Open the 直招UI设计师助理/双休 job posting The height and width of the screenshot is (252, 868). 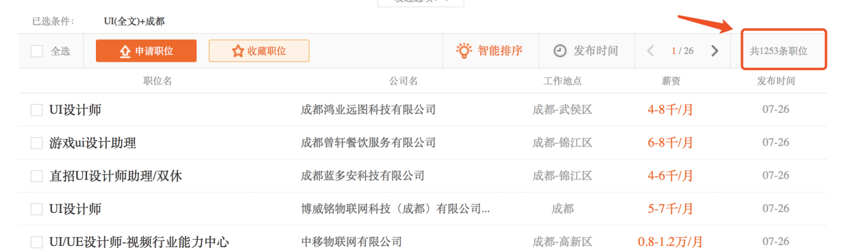click(x=116, y=176)
